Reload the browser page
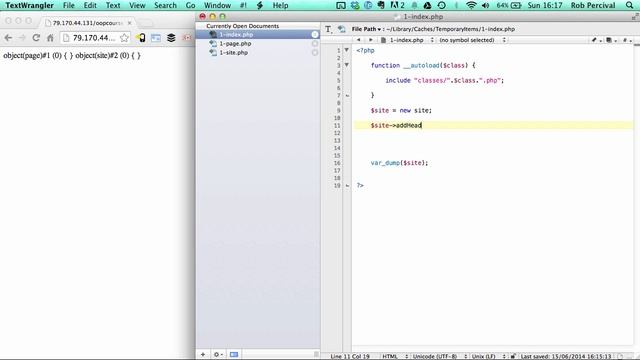 coord(36,38)
